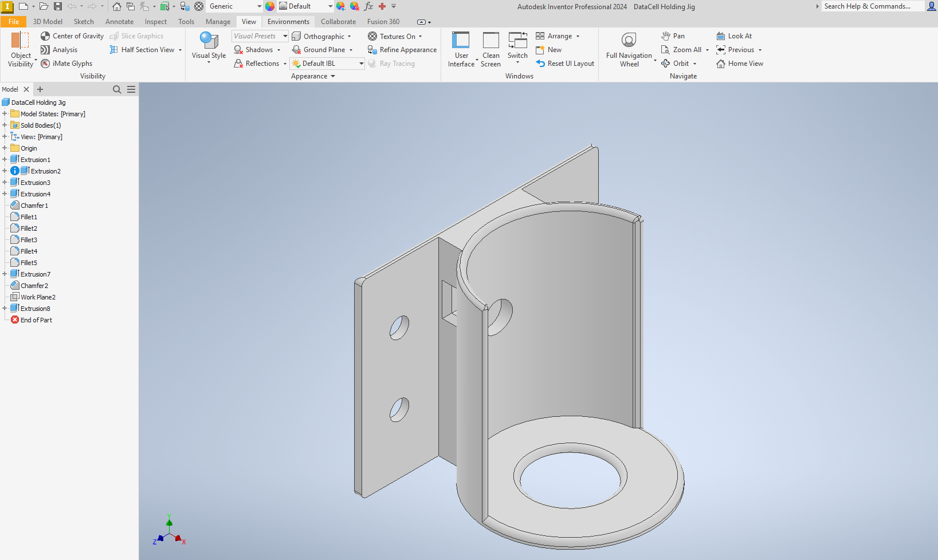Screen dimensions: 938x560
Task: Toggle Reflections in the viewport
Action: pyautogui.click(x=260, y=63)
